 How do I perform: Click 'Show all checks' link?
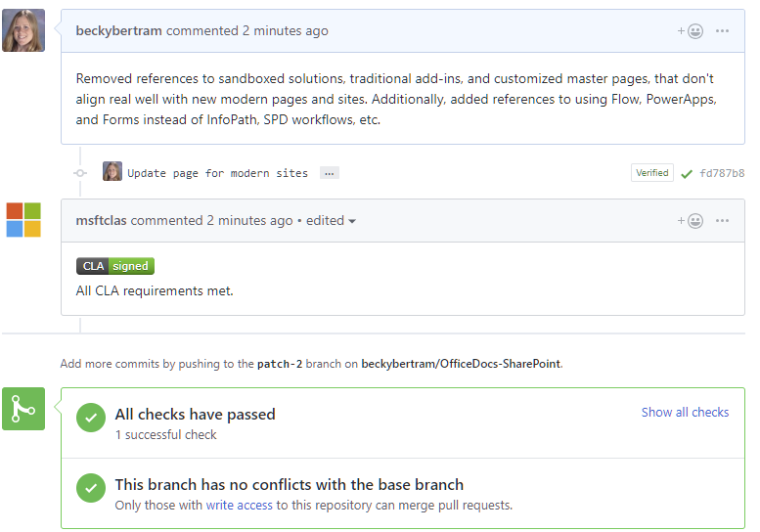pos(685,413)
